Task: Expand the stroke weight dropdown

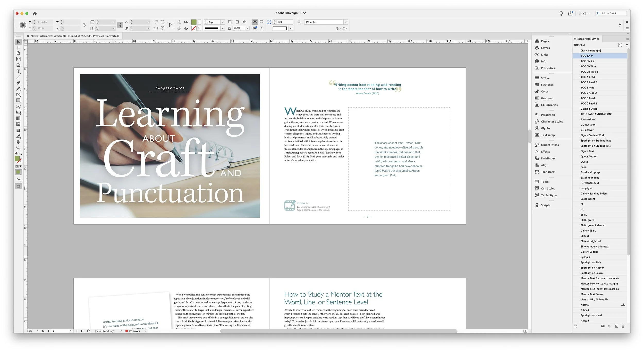Action: 223,22
